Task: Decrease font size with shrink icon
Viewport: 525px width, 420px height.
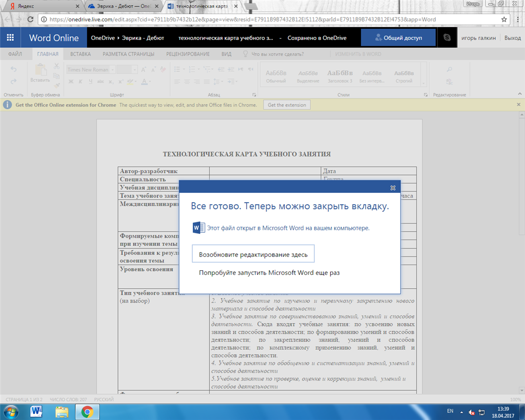Action: pyautogui.click(x=153, y=69)
